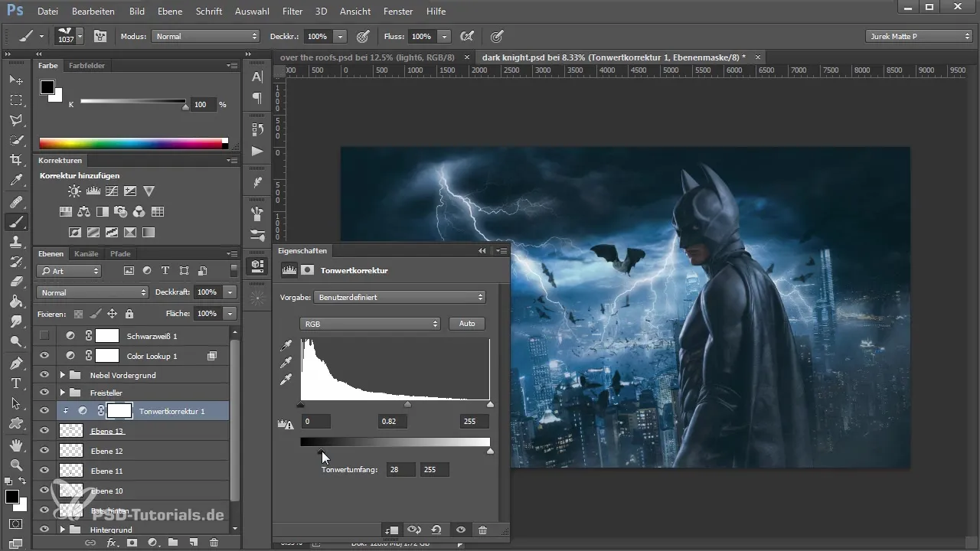980x551 pixels.
Task: Open the Modus blend dropdown
Action: (x=205, y=36)
